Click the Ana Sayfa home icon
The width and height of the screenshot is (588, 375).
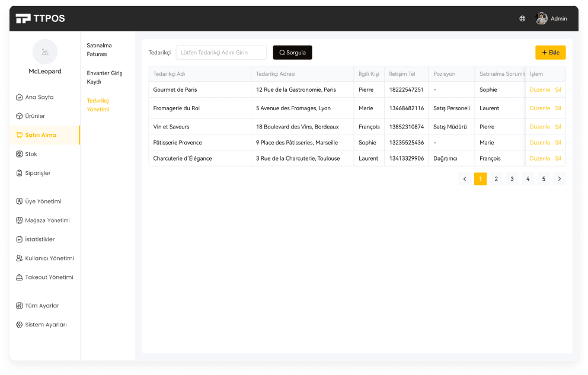[x=19, y=97]
